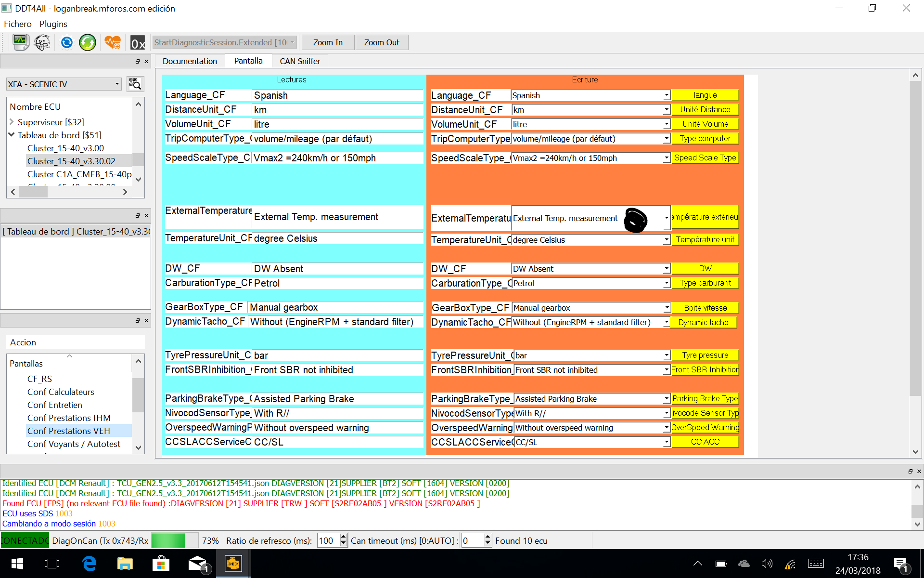924x578 pixels.
Task: Click the green circular refresh icon
Action: [88, 42]
